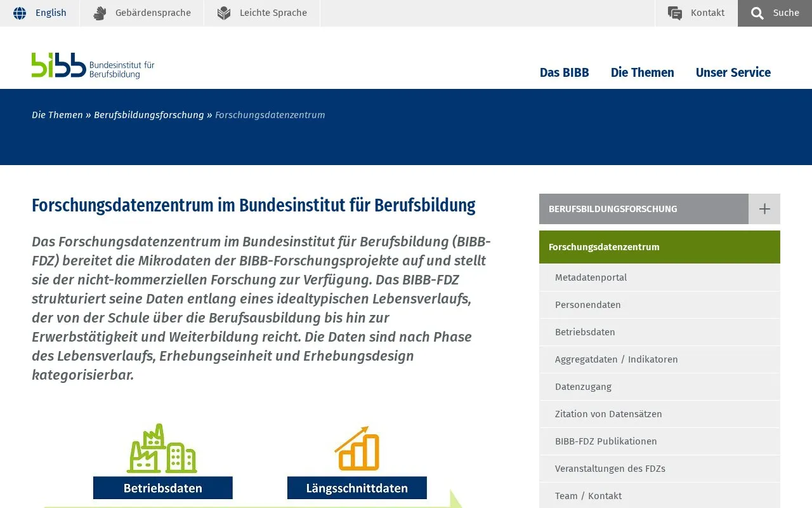
Task: Click the magnifier search icon
Action: point(757,13)
